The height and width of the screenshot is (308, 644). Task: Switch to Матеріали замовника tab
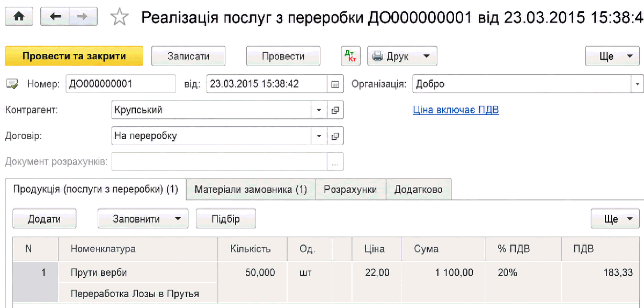click(x=251, y=189)
